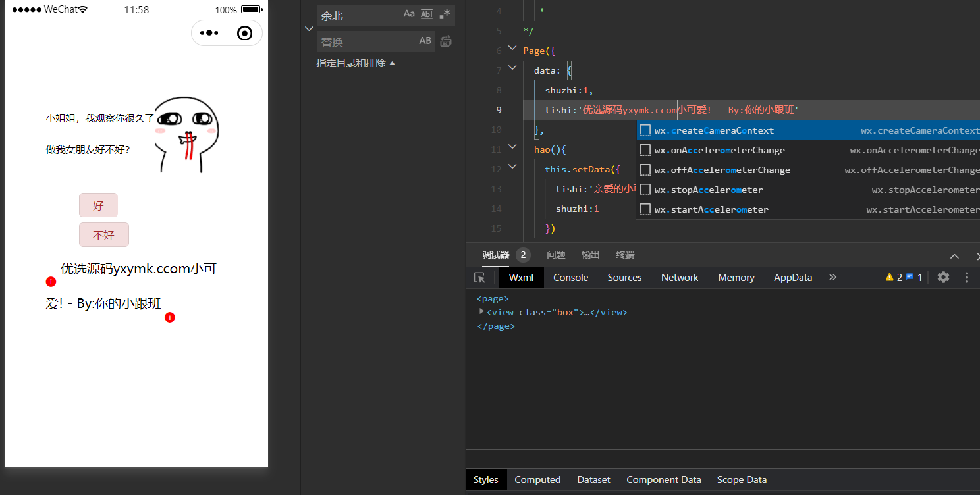The width and height of the screenshot is (980, 495).
Task: Click the capsule close circle icon
Action: tap(244, 33)
